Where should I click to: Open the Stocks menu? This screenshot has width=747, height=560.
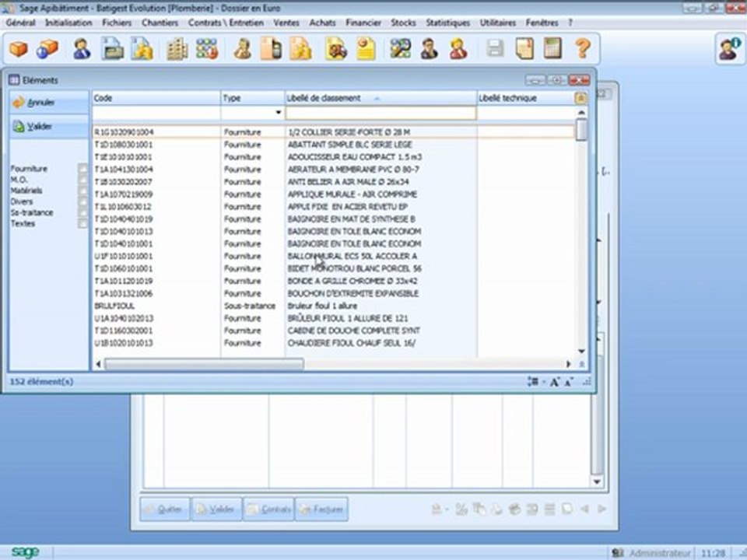coord(403,23)
